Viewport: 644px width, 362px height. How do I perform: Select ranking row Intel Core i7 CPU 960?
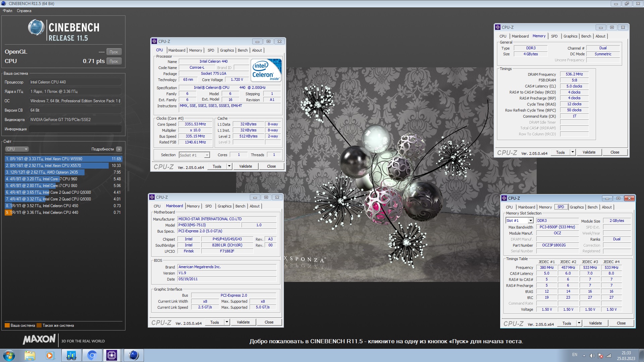coord(63,179)
